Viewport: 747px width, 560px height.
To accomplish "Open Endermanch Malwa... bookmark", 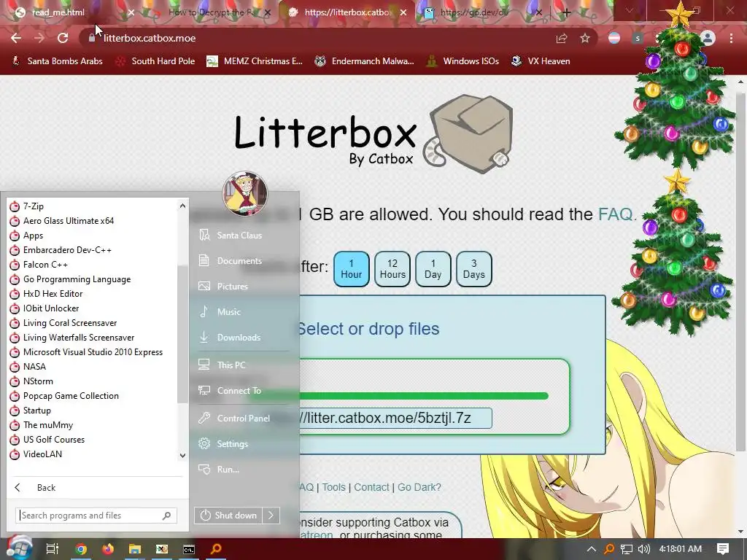I will (x=365, y=61).
